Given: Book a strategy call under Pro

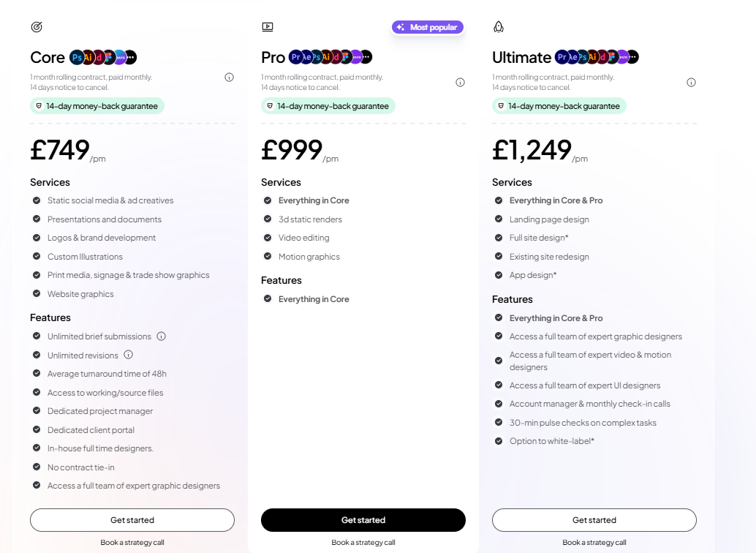Looking at the screenshot, I should [363, 543].
